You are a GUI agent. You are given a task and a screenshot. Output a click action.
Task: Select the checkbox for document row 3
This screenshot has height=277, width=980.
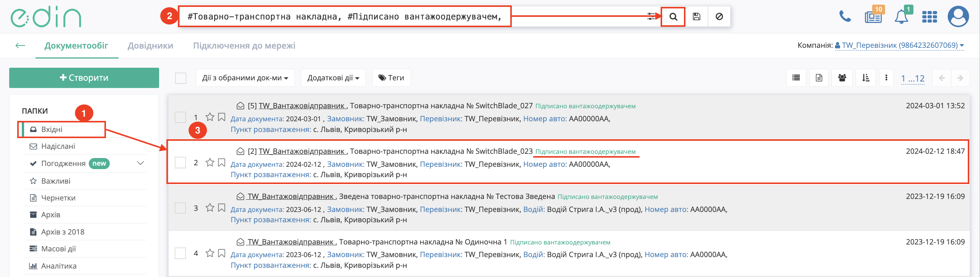click(180, 208)
